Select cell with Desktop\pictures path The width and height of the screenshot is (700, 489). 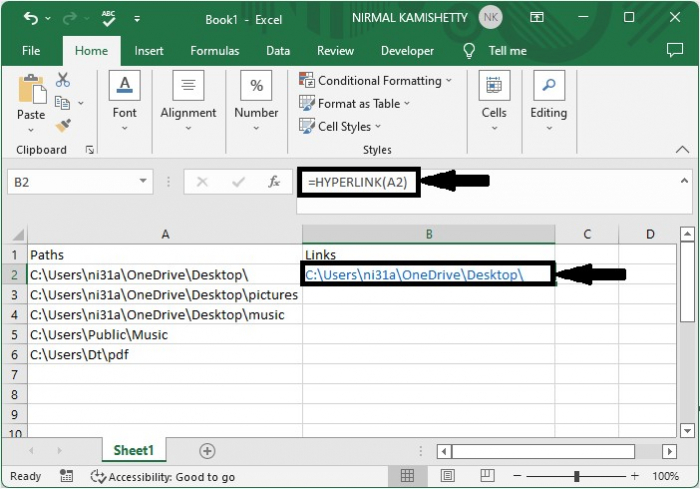165,295
